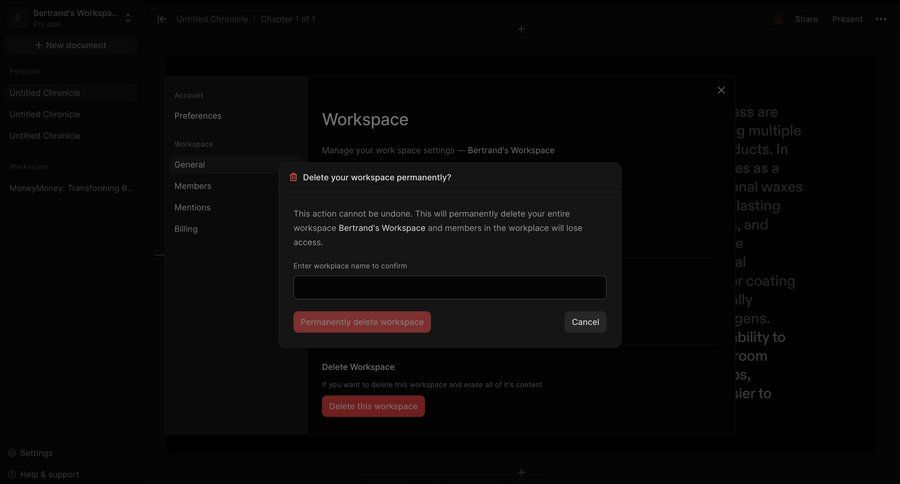Click the workspace avatar icon
Image resolution: width=900 pixels, height=484 pixels.
tap(18, 18)
